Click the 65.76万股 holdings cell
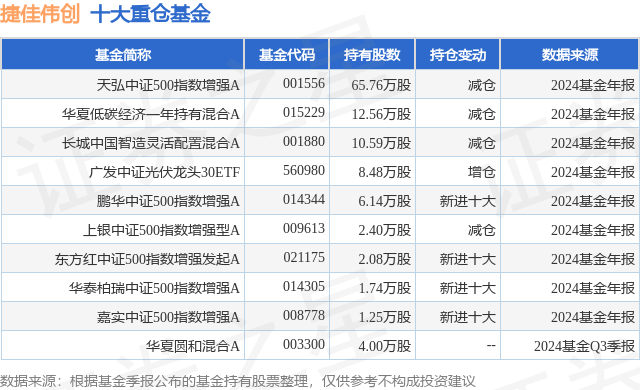The width and height of the screenshot is (640, 390). pos(381,85)
